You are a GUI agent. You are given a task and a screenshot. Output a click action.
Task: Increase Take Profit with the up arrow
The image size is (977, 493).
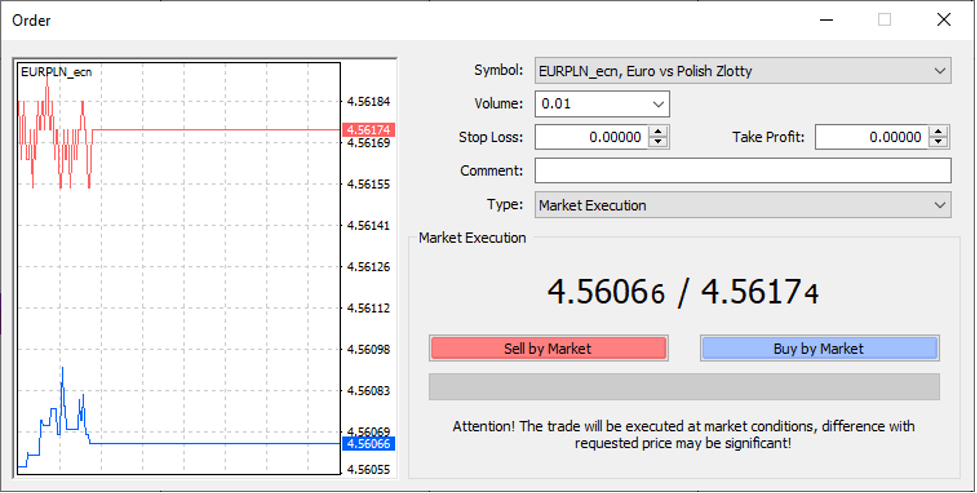pos(937,131)
